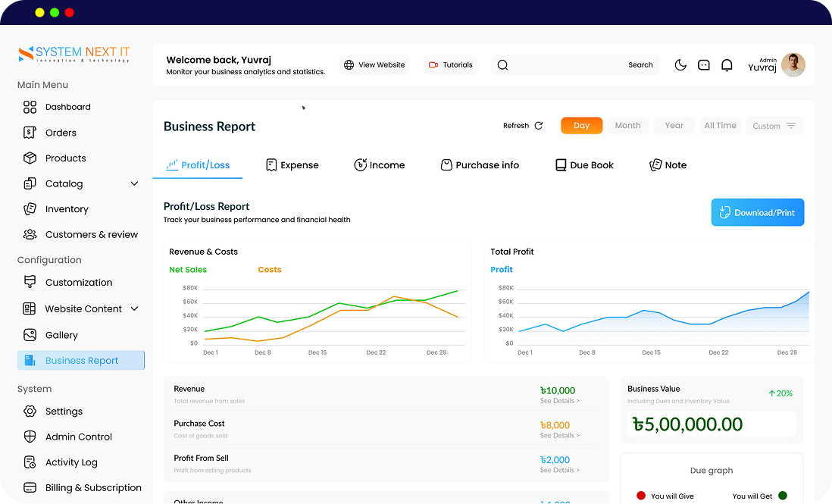
Task: Open the Gallery image icon
Action: 30,335
